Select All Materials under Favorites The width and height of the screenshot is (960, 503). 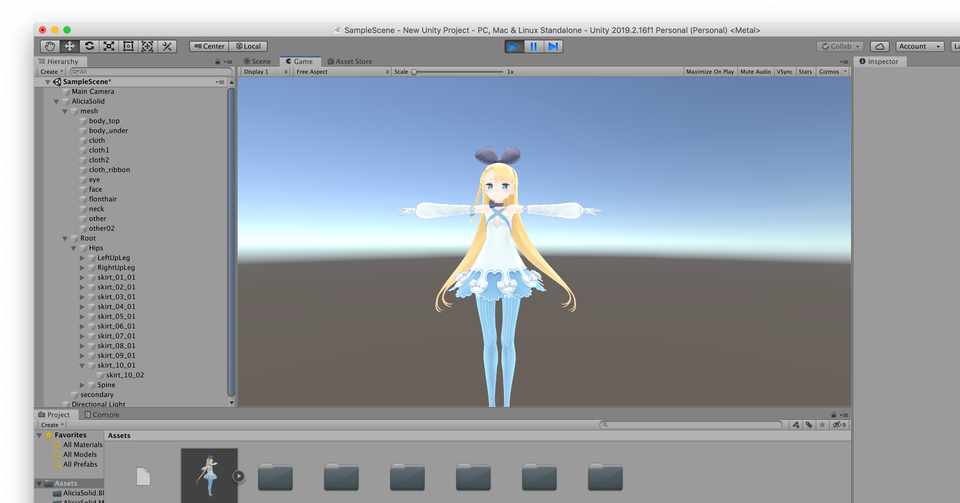[83, 445]
